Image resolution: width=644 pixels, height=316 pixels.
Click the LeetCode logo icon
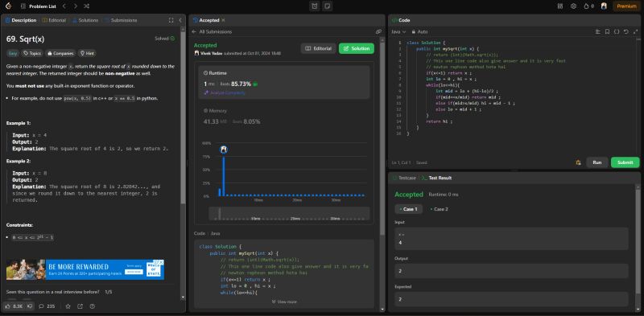pyautogui.click(x=9, y=6)
